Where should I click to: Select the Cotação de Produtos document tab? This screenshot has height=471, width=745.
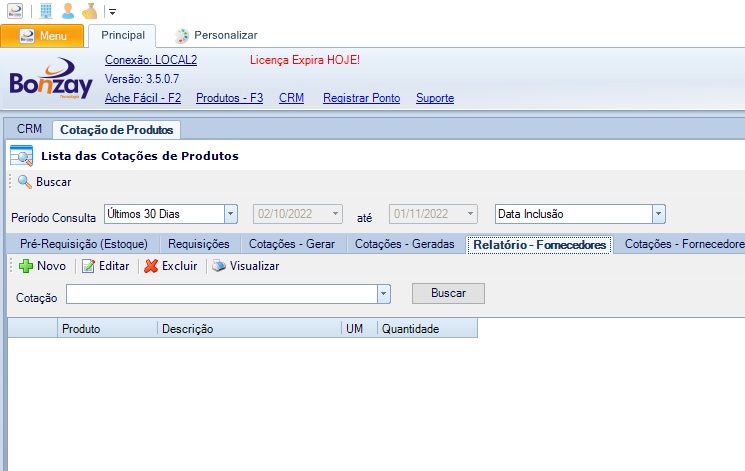pos(116,130)
